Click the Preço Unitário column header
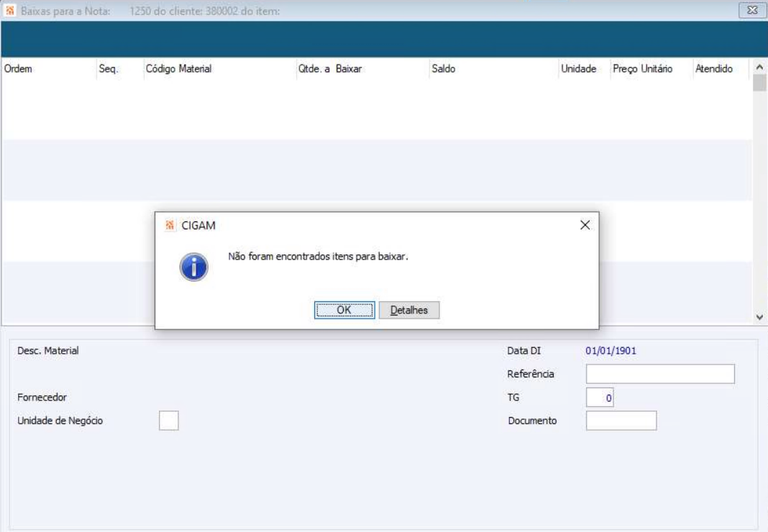768x532 pixels. pyautogui.click(x=652, y=68)
